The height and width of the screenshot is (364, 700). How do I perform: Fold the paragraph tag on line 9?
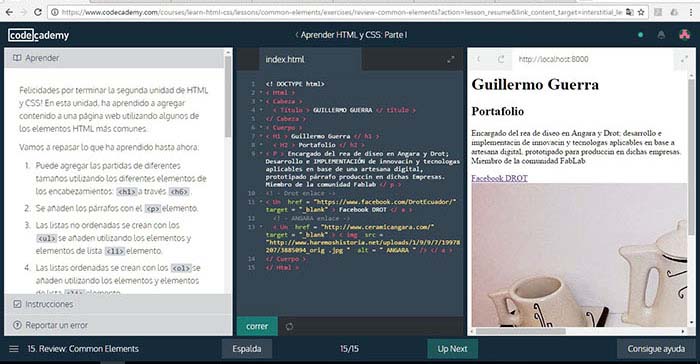tap(261, 154)
